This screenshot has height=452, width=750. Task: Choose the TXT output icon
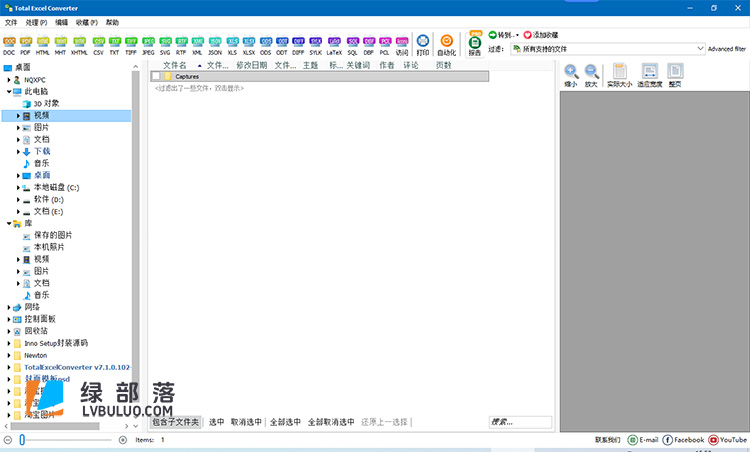click(114, 45)
